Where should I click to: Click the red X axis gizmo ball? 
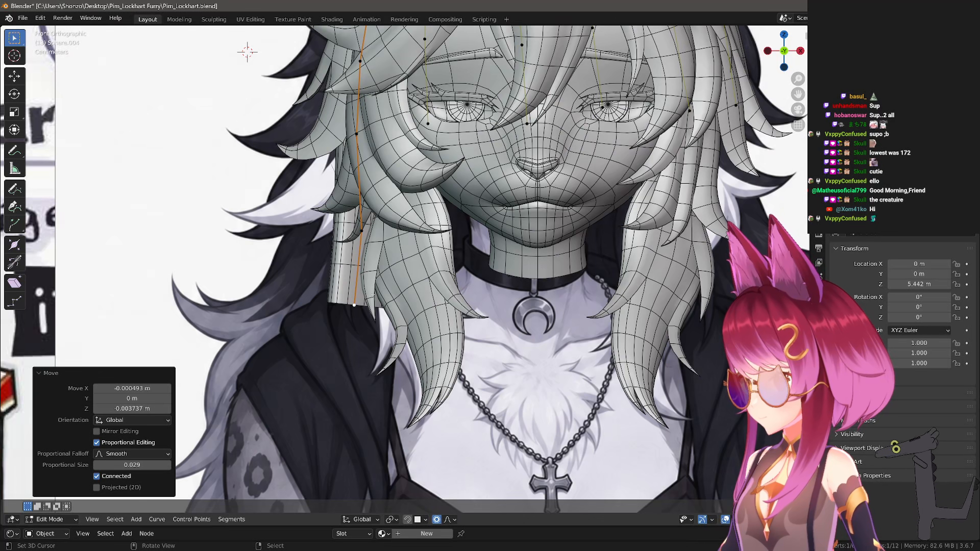[800, 51]
